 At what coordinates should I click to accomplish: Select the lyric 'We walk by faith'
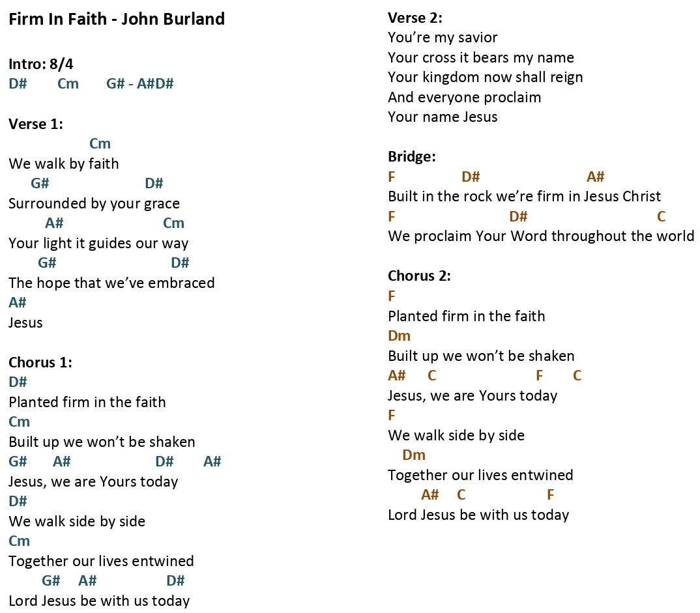point(64,164)
